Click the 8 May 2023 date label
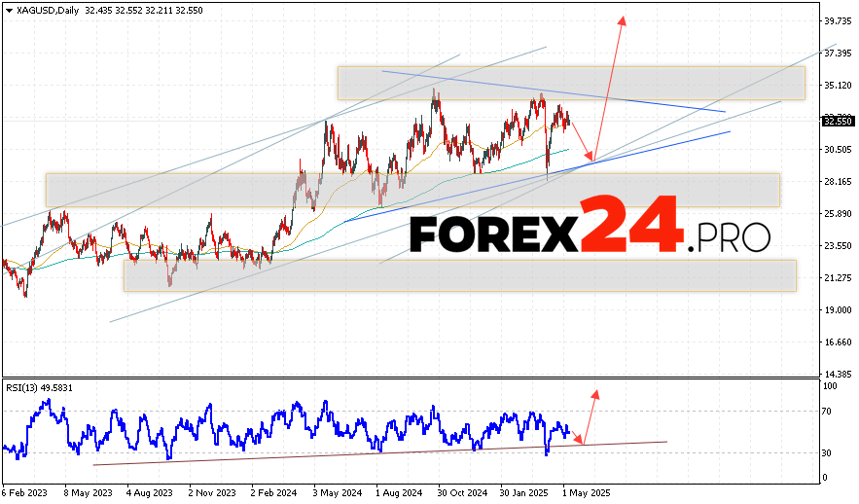The width and height of the screenshot is (859, 504). pos(88,493)
